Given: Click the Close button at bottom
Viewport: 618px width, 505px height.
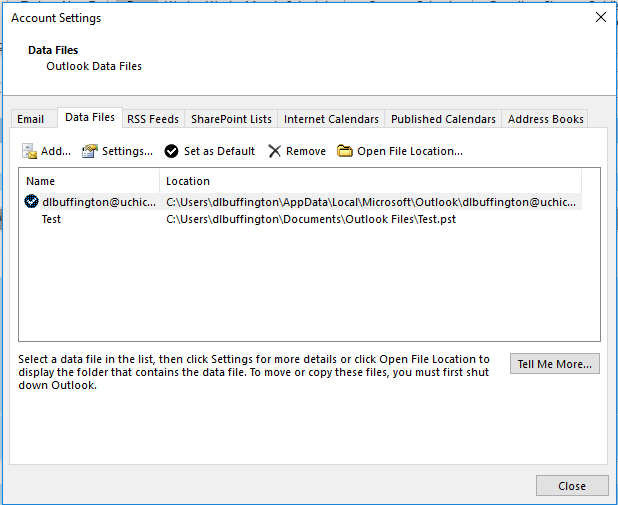Looking at the screenshot, I should (572, 486).
